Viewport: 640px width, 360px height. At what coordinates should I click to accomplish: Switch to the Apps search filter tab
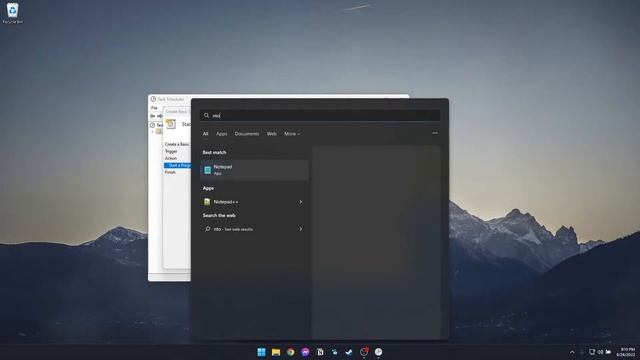click(x=222, y=134)
